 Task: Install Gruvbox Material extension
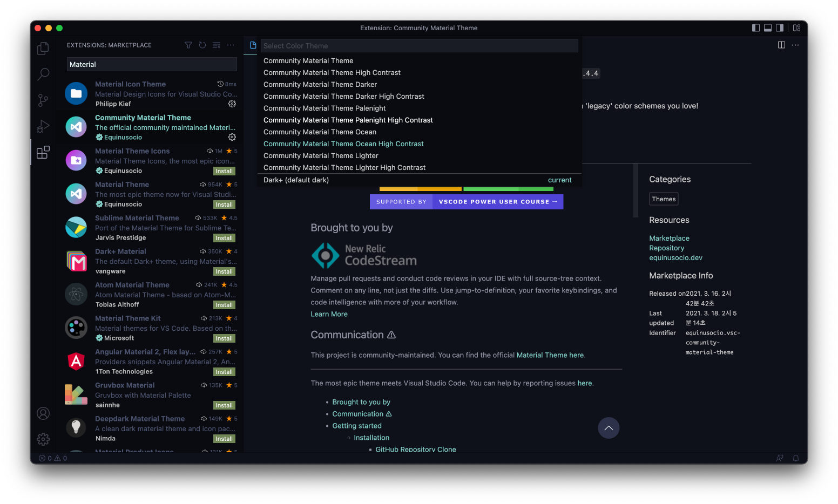click(x=224, y=405)
